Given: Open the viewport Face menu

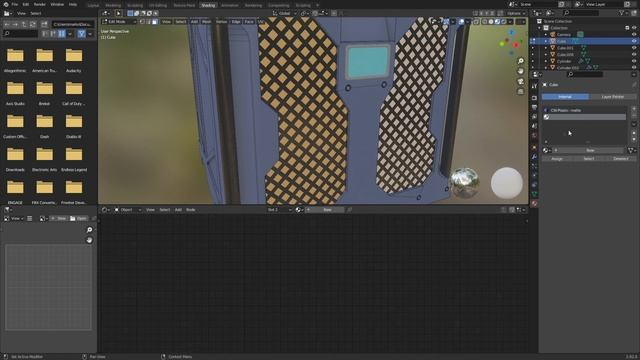Looking at the screenshot, I should (x=249, y=22).
